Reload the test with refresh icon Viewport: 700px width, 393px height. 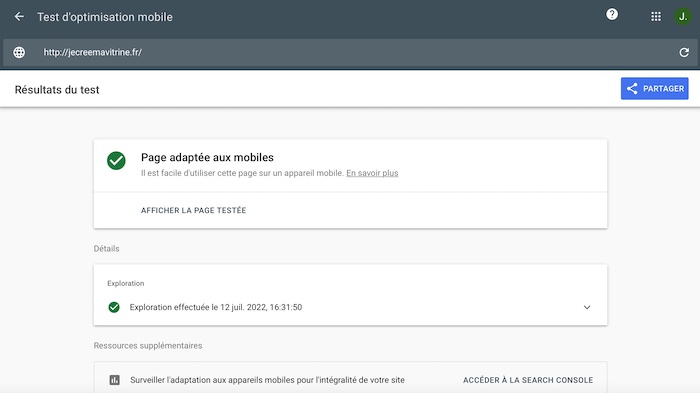(x=684, y=52)
